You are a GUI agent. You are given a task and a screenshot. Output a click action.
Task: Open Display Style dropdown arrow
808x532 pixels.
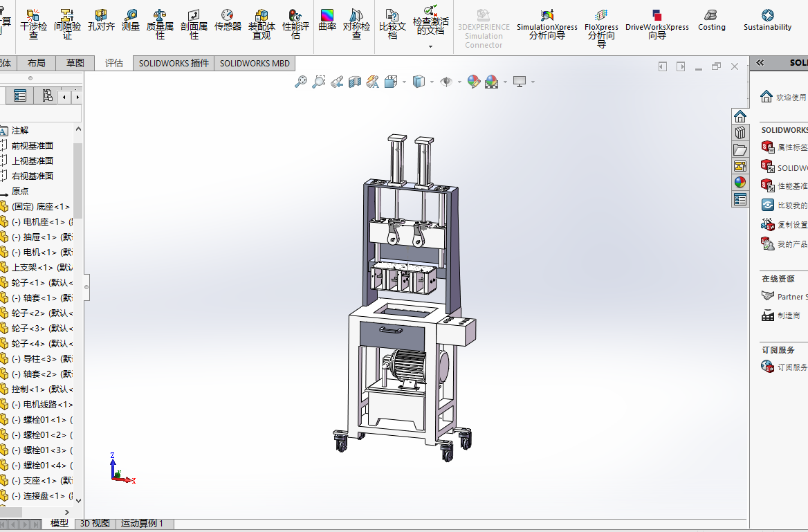tap(431, 82)
